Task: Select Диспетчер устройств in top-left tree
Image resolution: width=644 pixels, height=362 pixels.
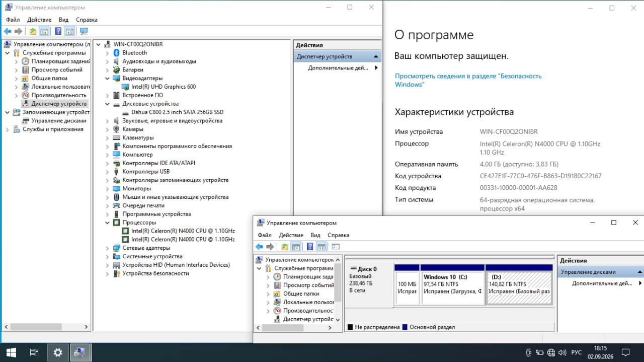Action: 59,104
